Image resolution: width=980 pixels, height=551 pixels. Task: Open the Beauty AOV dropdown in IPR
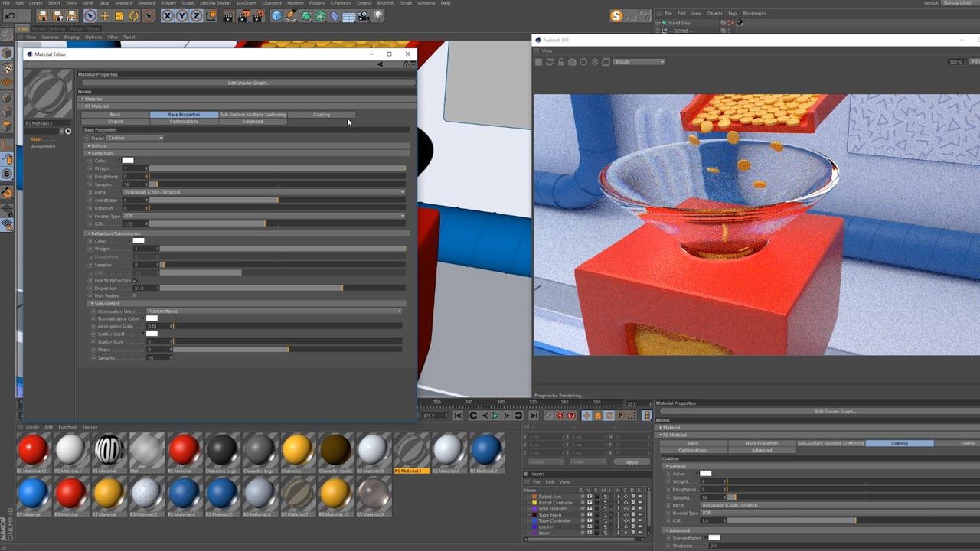click(x=639, y=62)
